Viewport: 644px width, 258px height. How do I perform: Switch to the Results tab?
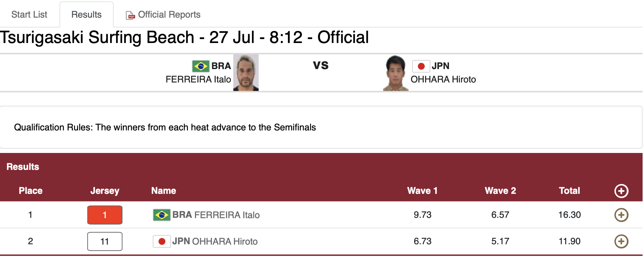pos(86,14)
